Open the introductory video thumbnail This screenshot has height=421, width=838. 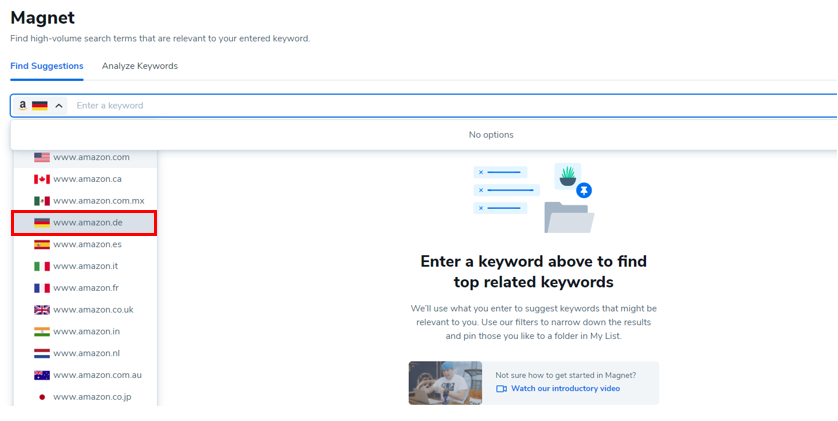[445, 383]
